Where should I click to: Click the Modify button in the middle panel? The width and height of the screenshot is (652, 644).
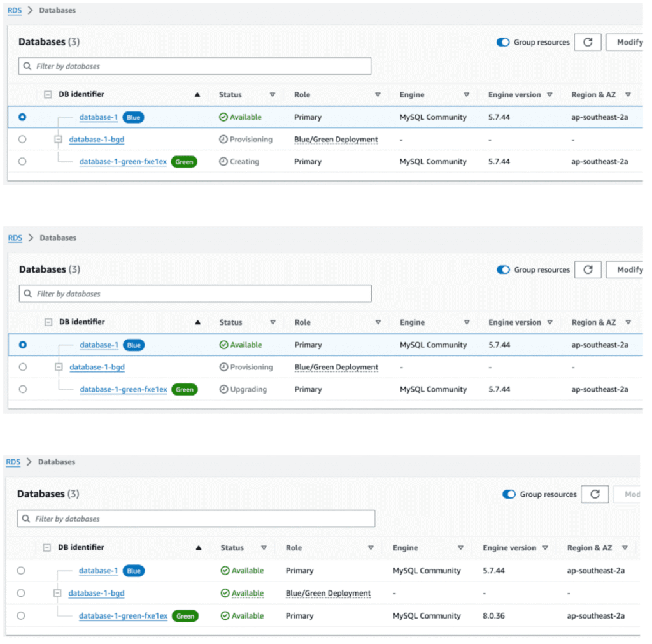coord(628,269)
